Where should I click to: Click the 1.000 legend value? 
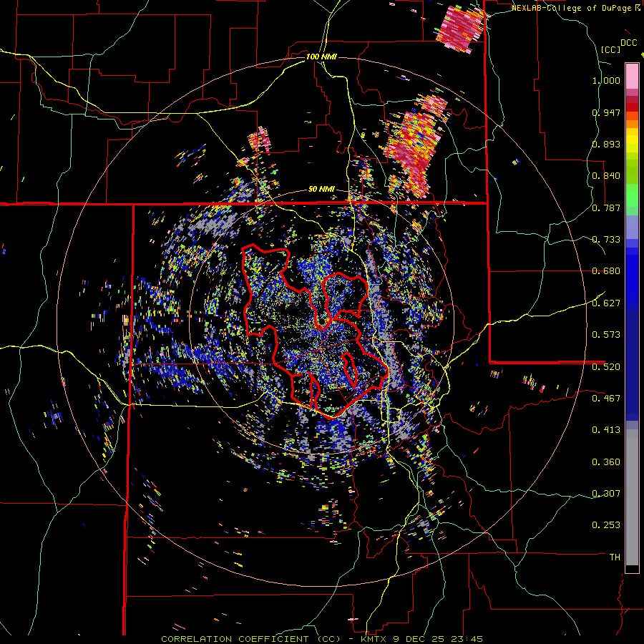pos(606,80)
